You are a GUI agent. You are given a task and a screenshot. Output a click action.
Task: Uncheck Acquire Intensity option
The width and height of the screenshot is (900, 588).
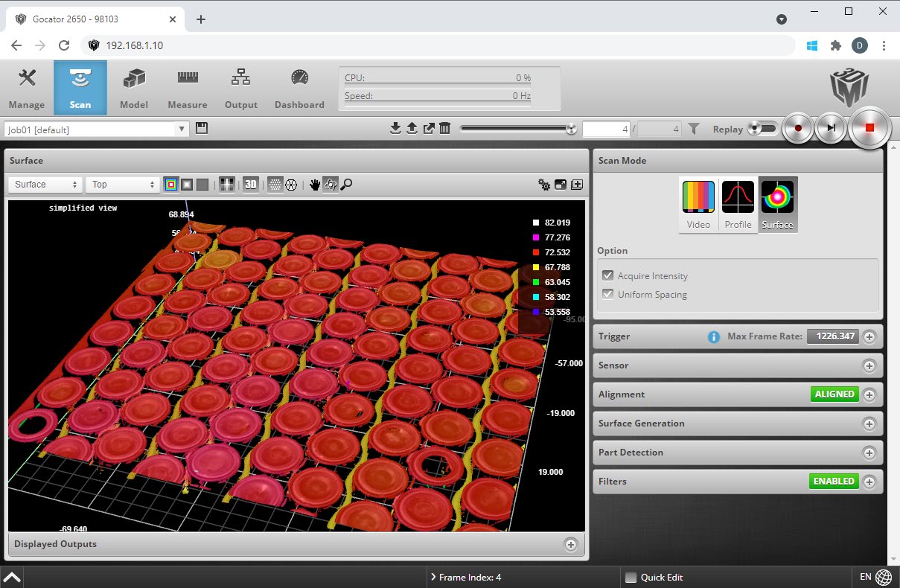pyautogui.click(x=608, y=276)
